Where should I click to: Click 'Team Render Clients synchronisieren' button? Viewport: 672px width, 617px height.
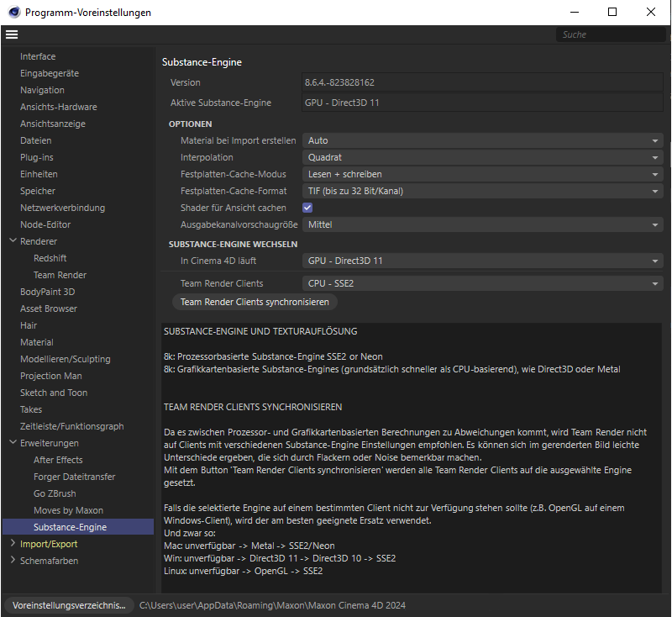click(255, 302)
